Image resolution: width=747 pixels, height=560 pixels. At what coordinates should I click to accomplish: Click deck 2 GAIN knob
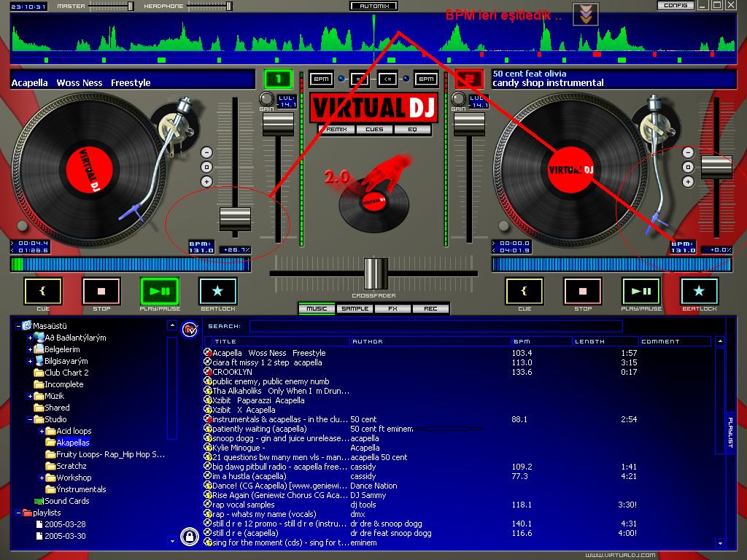click(458, 99)
